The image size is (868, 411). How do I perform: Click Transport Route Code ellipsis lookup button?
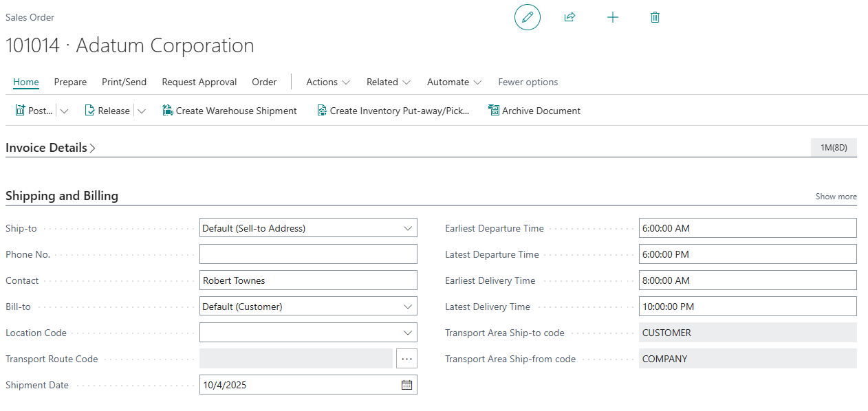(406, 359)
